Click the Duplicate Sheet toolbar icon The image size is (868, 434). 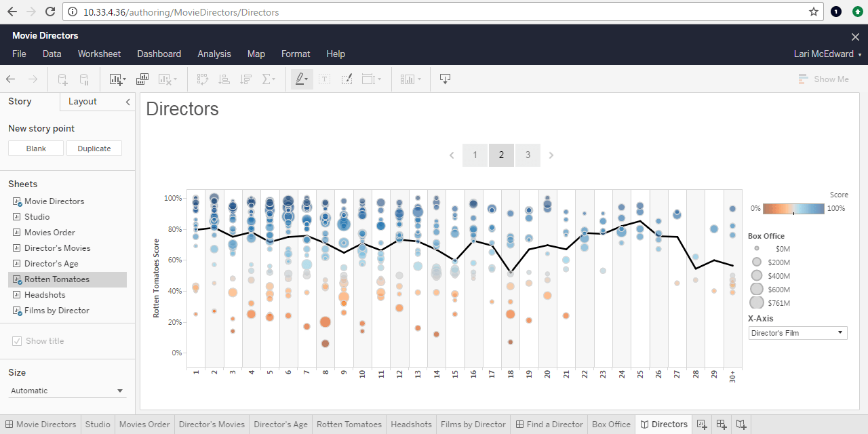[142, 79]
